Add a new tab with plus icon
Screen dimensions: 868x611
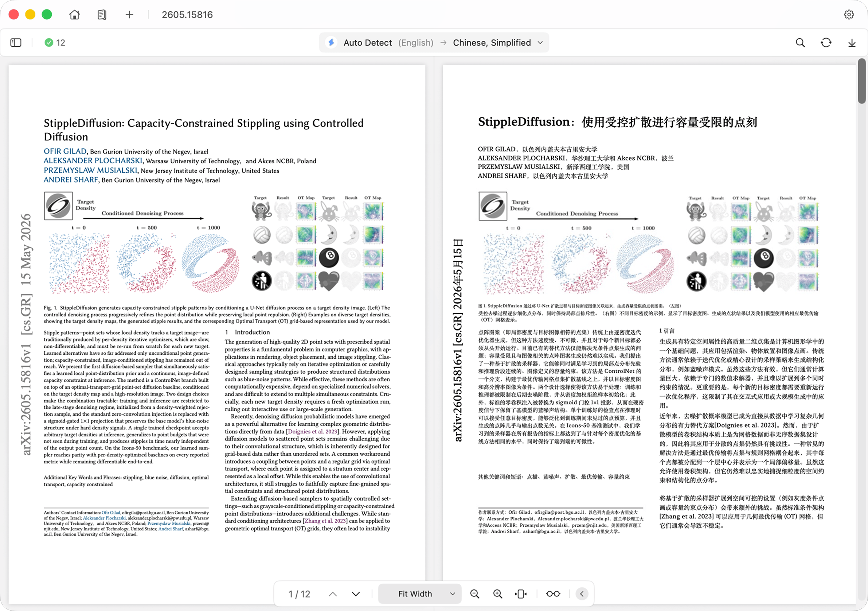coord(129,15)
